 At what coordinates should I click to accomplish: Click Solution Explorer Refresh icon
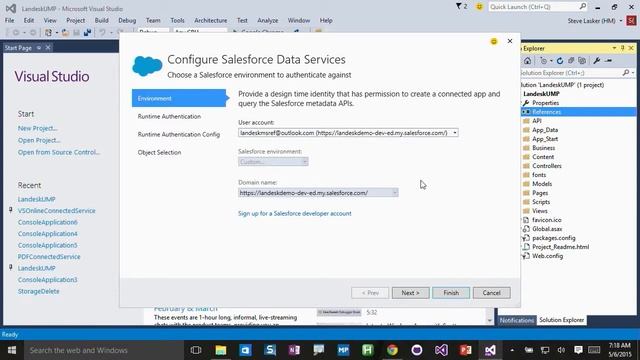560,61
